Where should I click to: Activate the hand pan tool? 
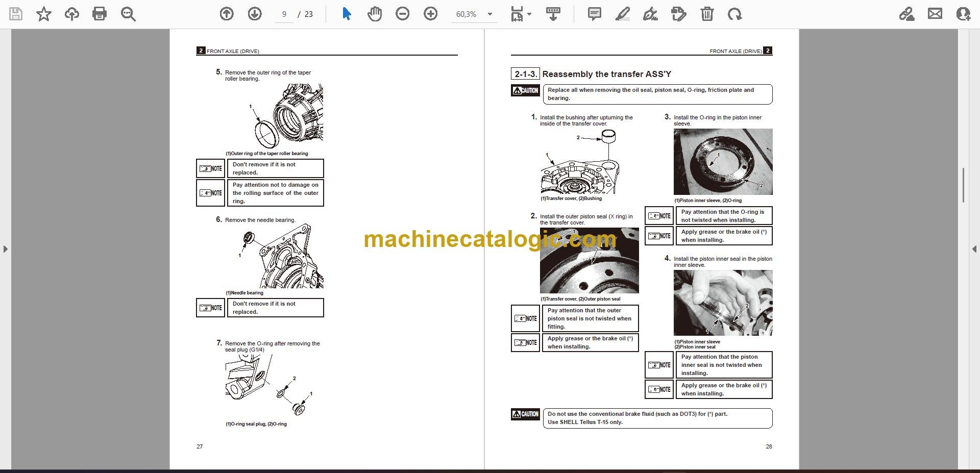click(375, 14)
